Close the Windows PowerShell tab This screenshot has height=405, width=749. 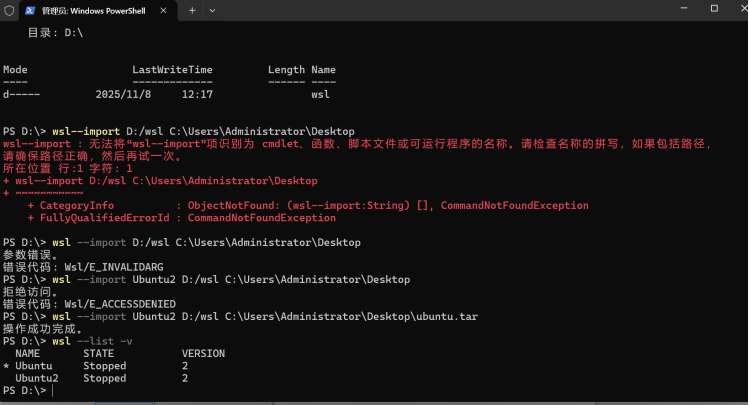click(163, 11)
